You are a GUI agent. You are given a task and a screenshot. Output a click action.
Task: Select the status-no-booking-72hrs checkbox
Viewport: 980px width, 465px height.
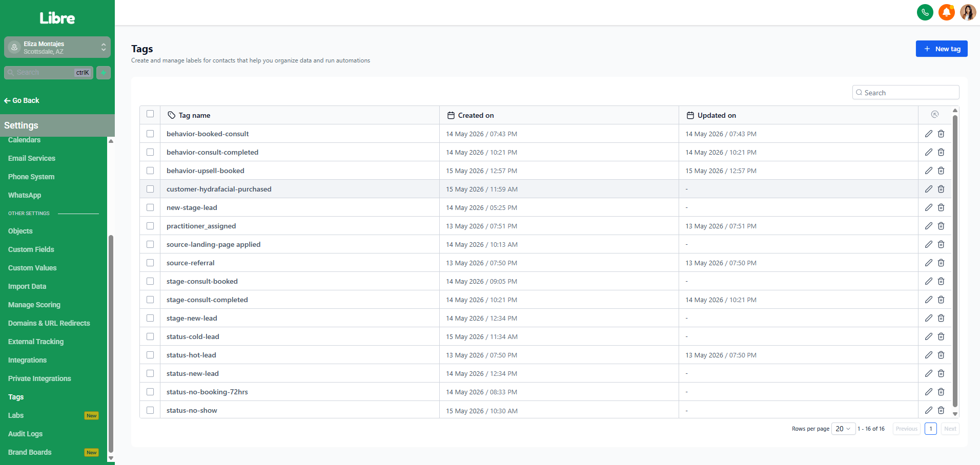tap(150, 392)
